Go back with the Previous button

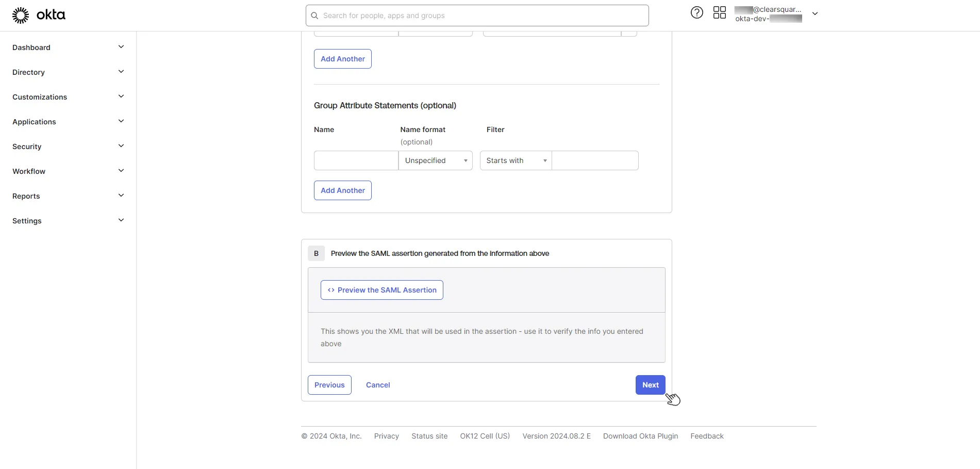coord(329,385)
